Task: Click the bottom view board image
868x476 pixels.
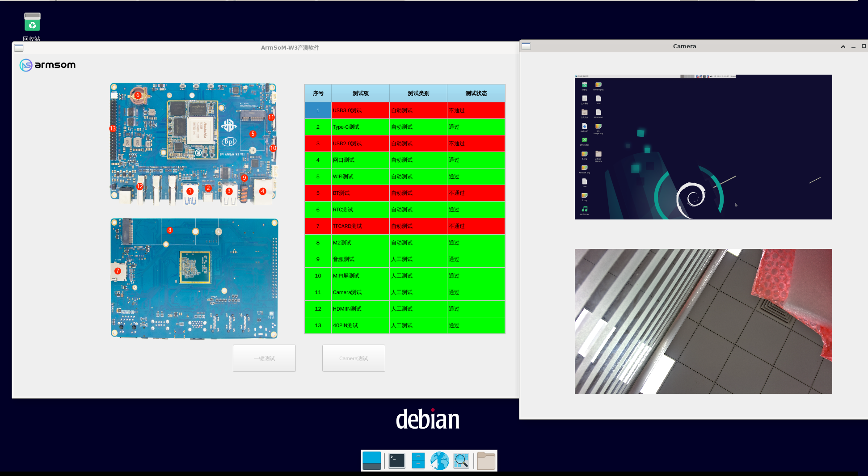Action: click(194, 278)
